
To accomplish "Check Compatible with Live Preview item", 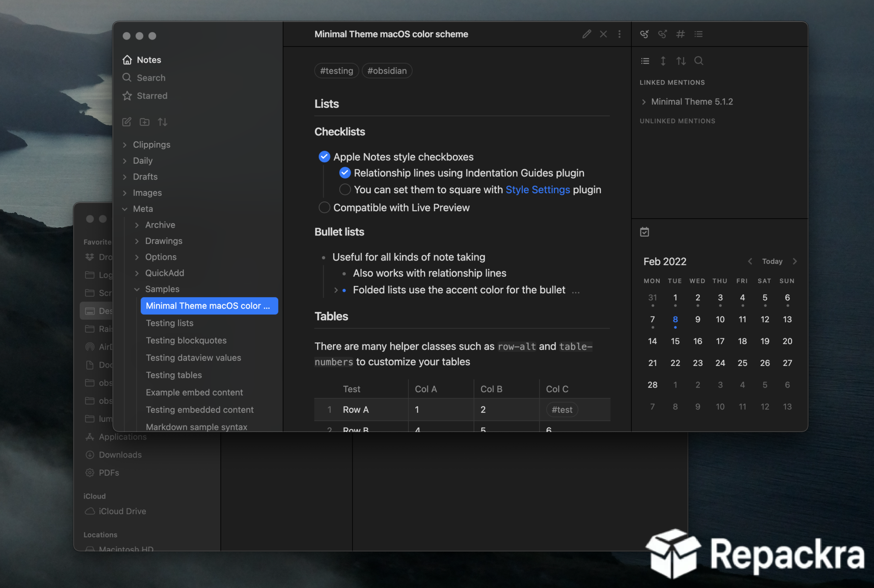I will (x=324, y=207).
